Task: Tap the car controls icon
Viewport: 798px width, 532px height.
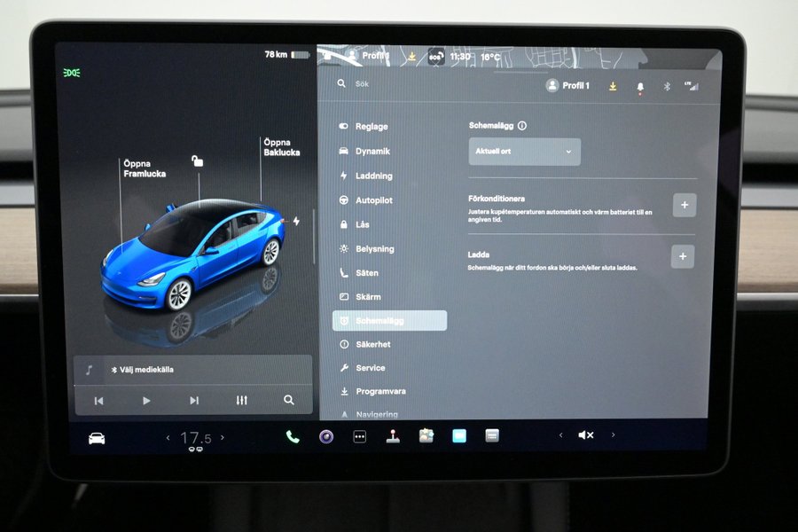Action: (97, 438)
